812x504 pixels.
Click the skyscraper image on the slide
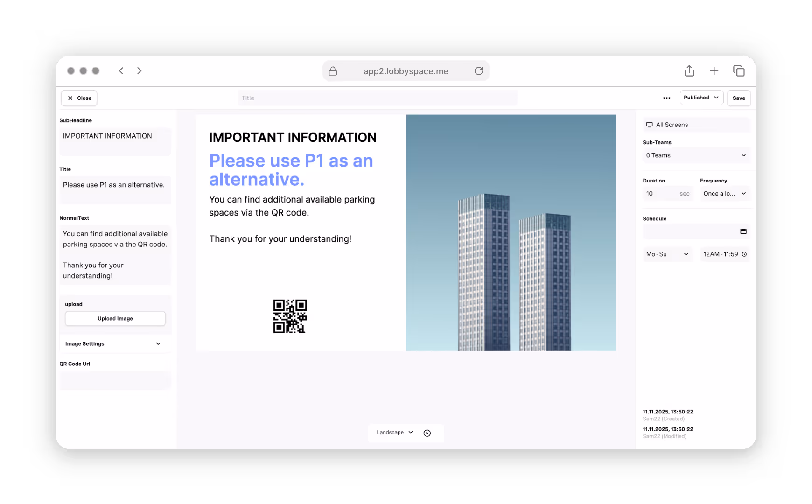pos(511,233)
